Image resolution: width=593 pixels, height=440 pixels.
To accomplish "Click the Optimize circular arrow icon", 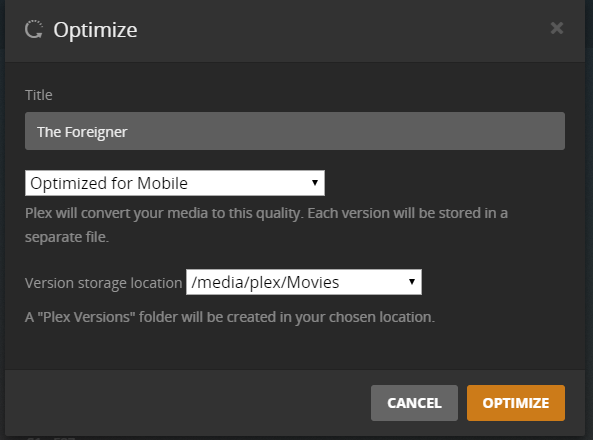I will click(34, 30).
